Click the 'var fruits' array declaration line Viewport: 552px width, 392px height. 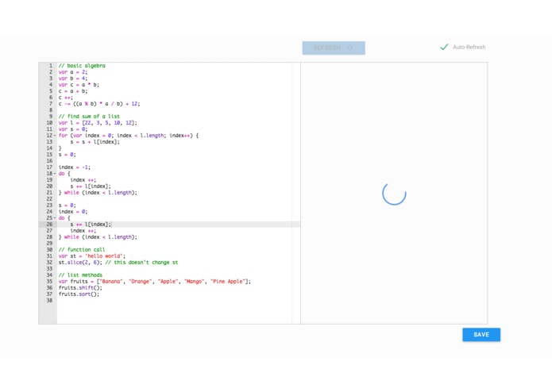(155, 281)
